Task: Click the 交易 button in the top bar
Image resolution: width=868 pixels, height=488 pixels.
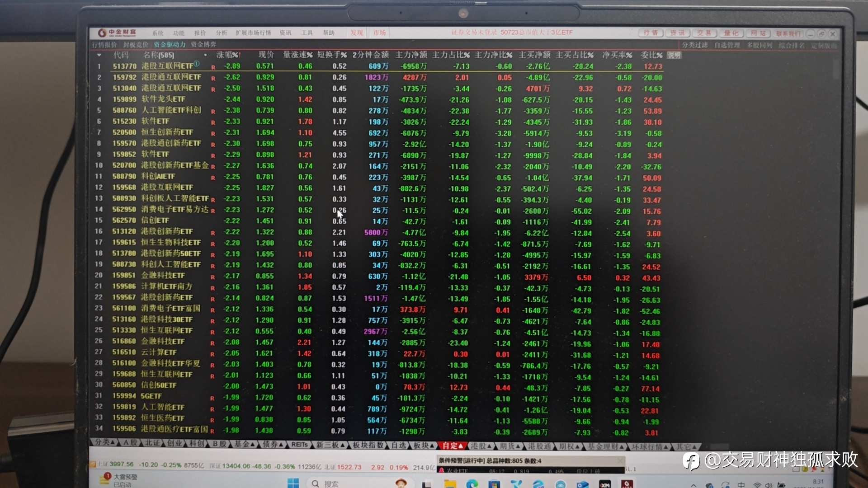Action: [x=704, y=33]
